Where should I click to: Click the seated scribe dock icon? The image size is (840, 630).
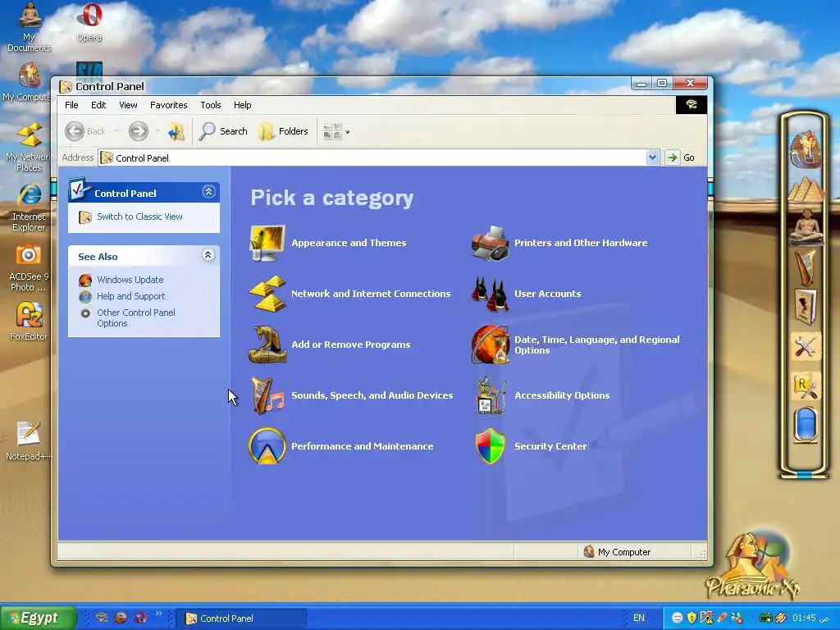(x=806, y=226)
